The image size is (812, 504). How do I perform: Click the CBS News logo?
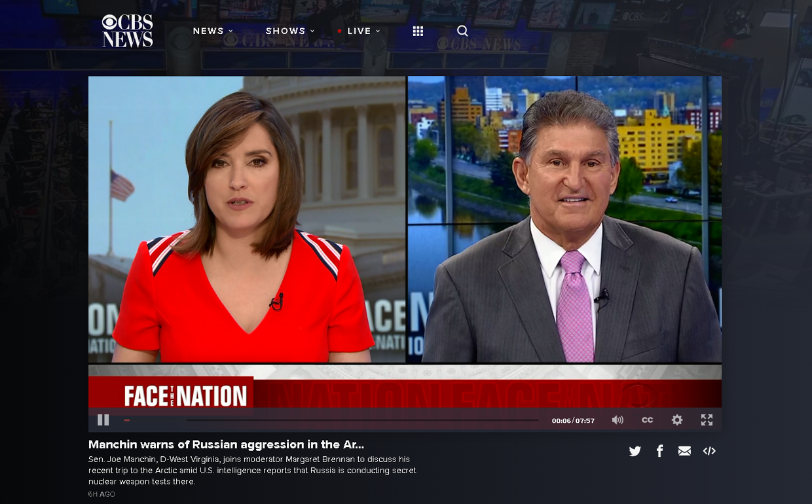tap(127, 31)
